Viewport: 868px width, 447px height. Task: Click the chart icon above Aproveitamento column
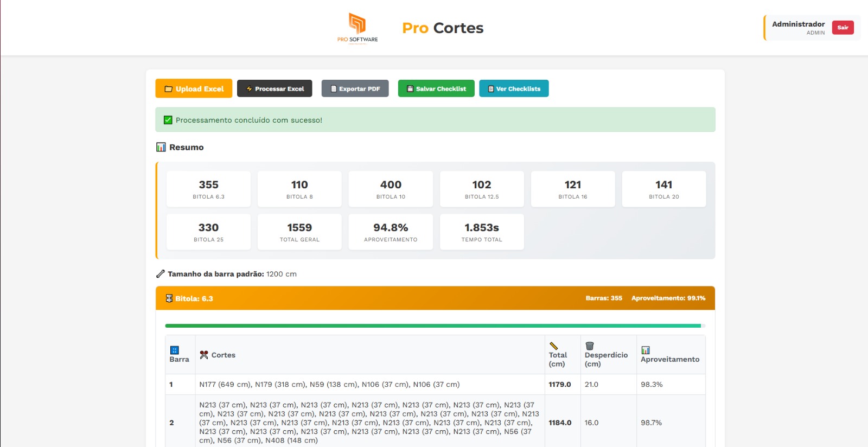(646, 350)
